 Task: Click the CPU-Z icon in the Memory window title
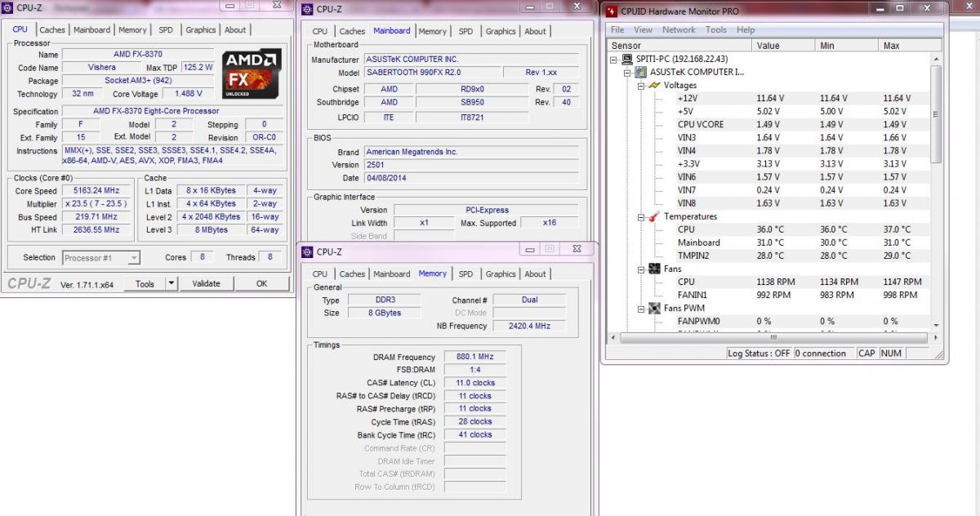(308, 251)
